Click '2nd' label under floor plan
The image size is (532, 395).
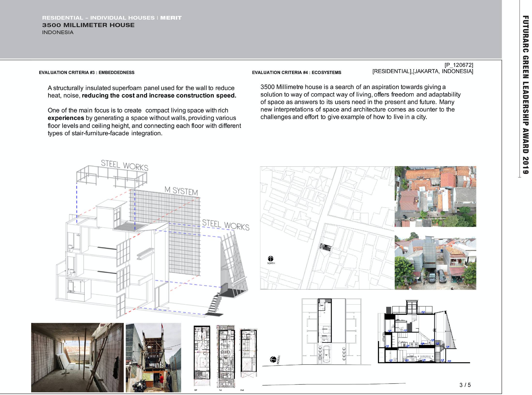pos(242,390)
